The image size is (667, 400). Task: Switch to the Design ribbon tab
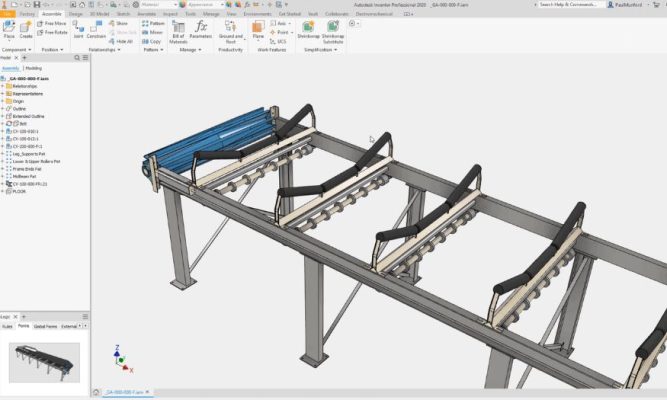pyautogui.click(x=76, y=13)
